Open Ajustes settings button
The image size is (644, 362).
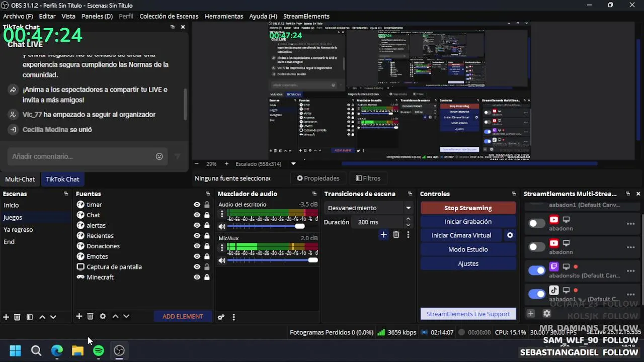coord(468,263)
